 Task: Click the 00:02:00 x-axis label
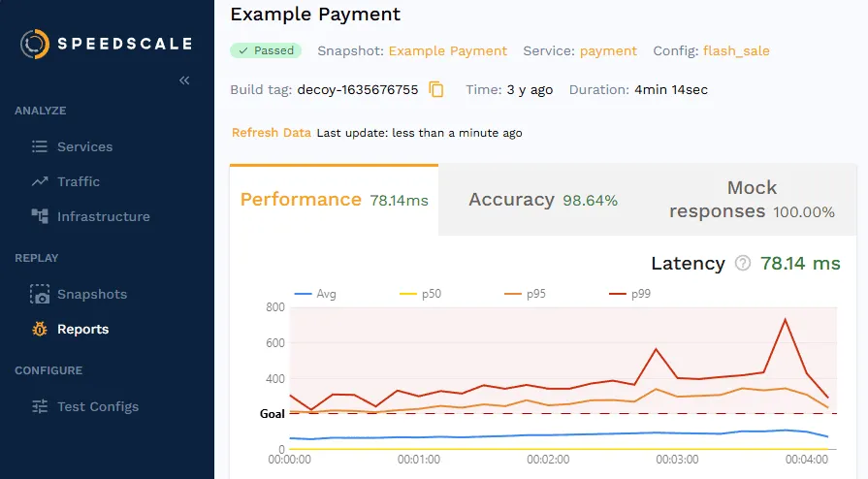pos(548,460)
